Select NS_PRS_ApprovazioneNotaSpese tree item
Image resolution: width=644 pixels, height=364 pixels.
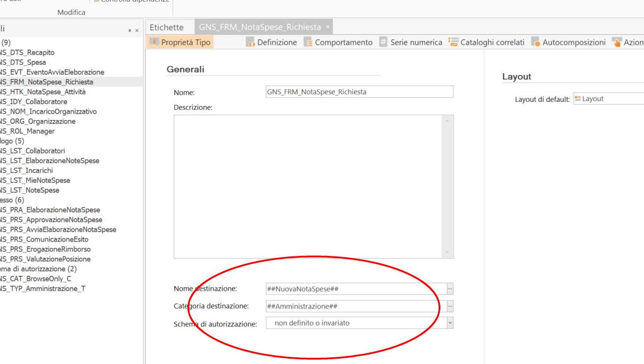tap(51, 220)
